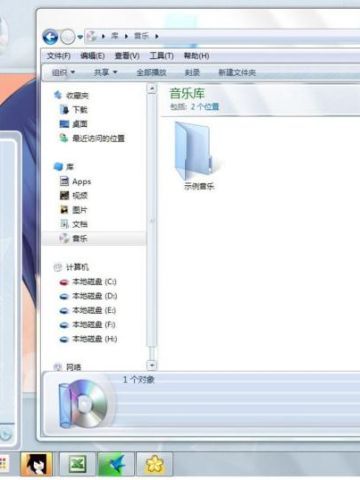
Task: Open the 工具(T) menu
Action: 161,56
